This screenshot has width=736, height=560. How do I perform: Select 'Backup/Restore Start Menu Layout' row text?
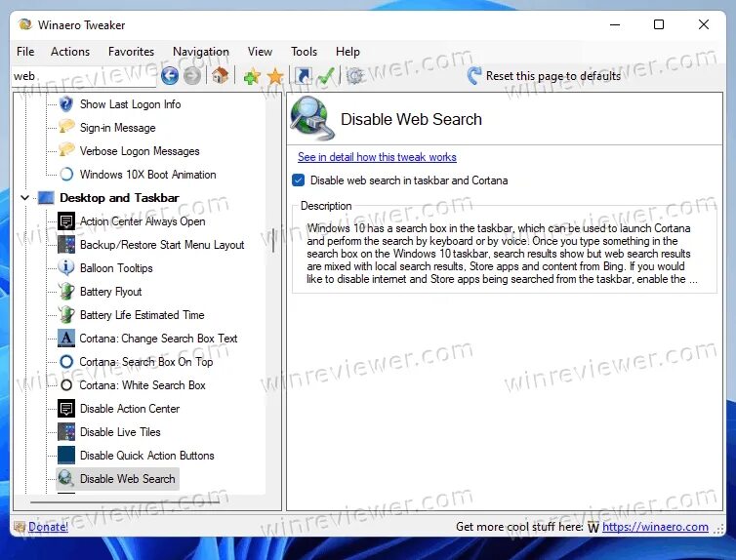pyautogui.click(x=162, y=245)
